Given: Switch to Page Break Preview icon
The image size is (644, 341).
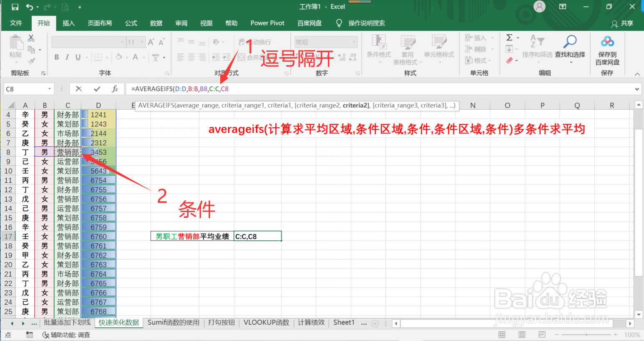Looking at the screenshot, I should coord(542,335).
